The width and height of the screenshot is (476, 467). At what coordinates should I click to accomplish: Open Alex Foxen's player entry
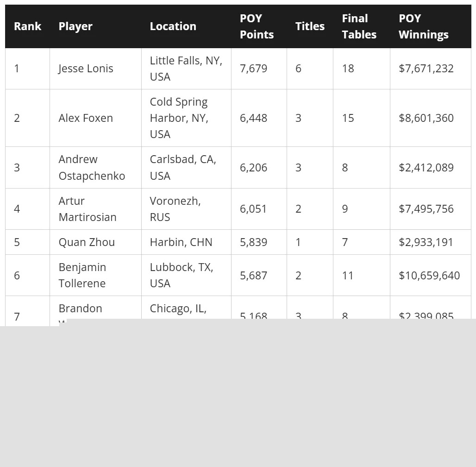[86, 118]
